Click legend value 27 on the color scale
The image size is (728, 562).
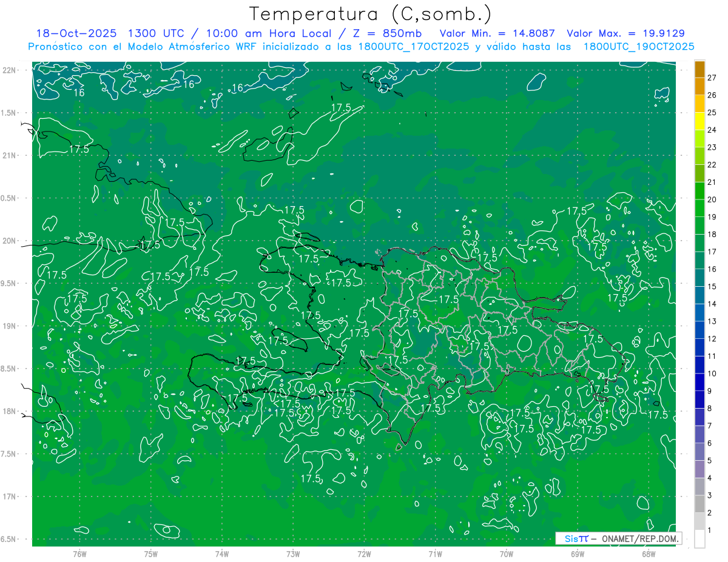712,78
